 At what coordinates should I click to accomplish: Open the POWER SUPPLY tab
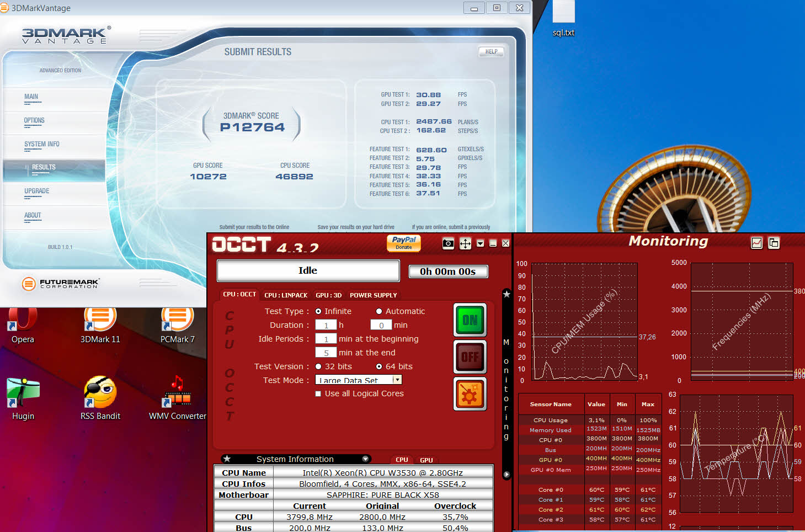click(x=374, y=295)
